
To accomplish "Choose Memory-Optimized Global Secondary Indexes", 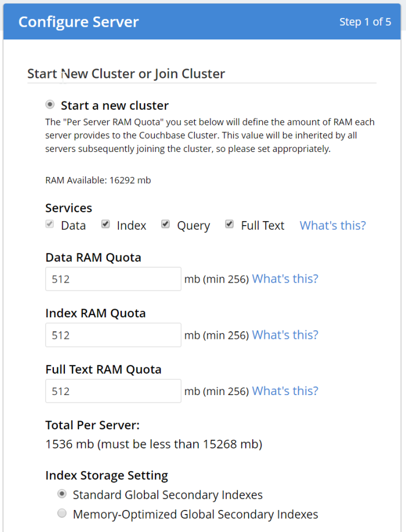I will coord(62,513).
